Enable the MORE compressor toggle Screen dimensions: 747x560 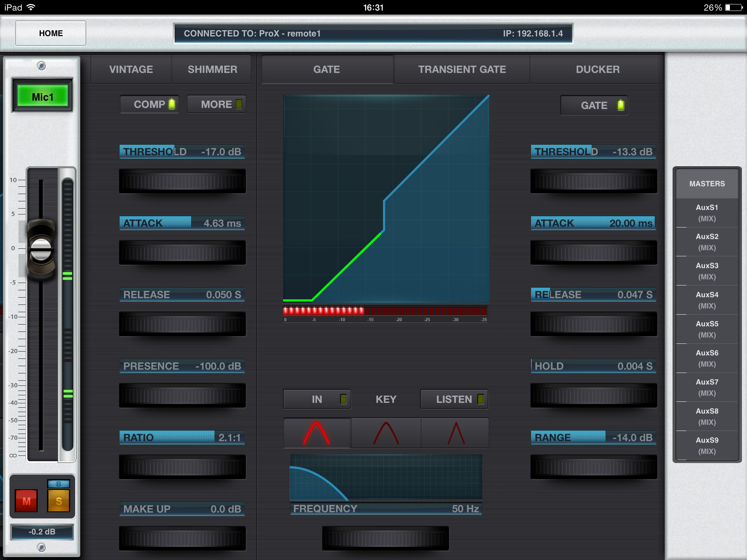(x=217, y=105)
